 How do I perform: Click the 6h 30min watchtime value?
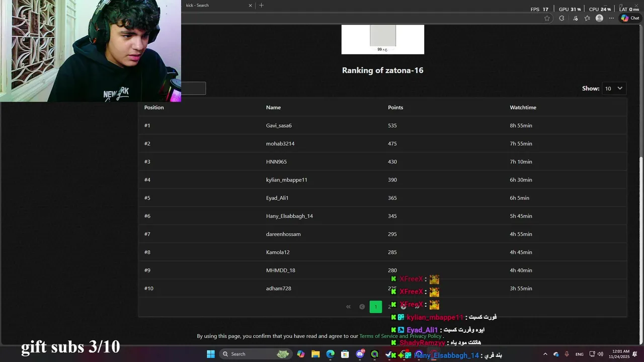[x=521, y=179]
